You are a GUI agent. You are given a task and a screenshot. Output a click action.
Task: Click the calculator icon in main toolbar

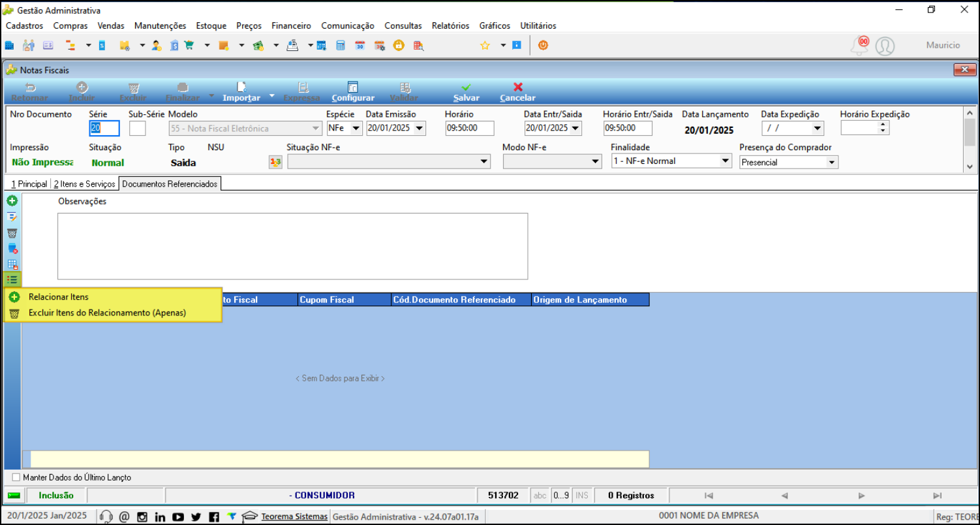[x=340, y=46]
